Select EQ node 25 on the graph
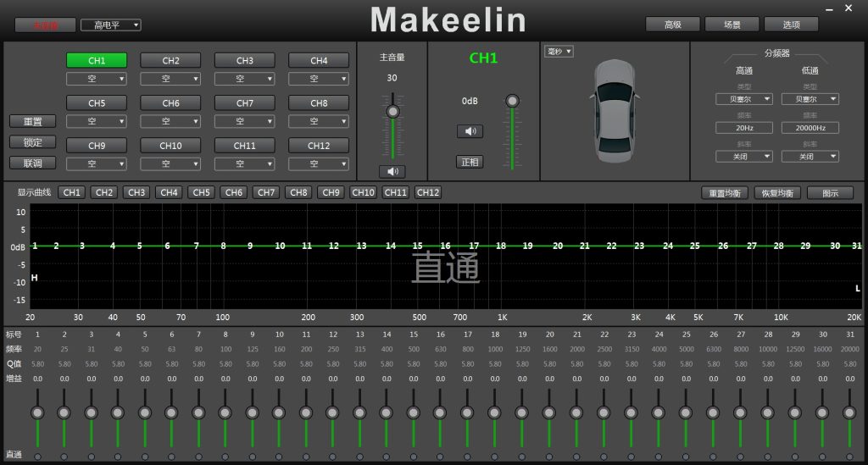Screen dimensions: 868x465 pyautogui.click(x=695, y=246)
